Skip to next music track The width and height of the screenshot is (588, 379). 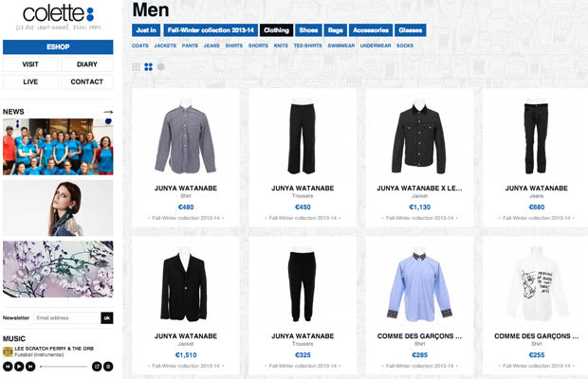point(30,367)
